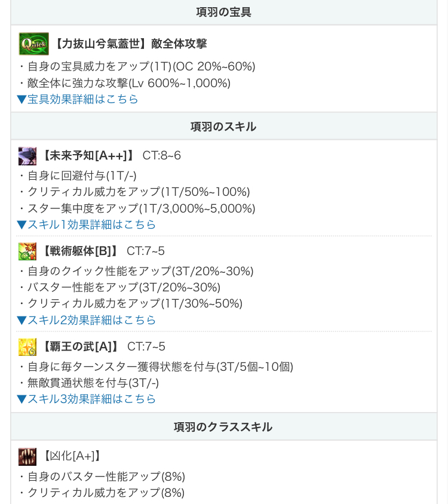The width and height of the screenshot is (448, 504).
Task: Click the 無敵貫通状態を付与 effect line
Action: 88,383
